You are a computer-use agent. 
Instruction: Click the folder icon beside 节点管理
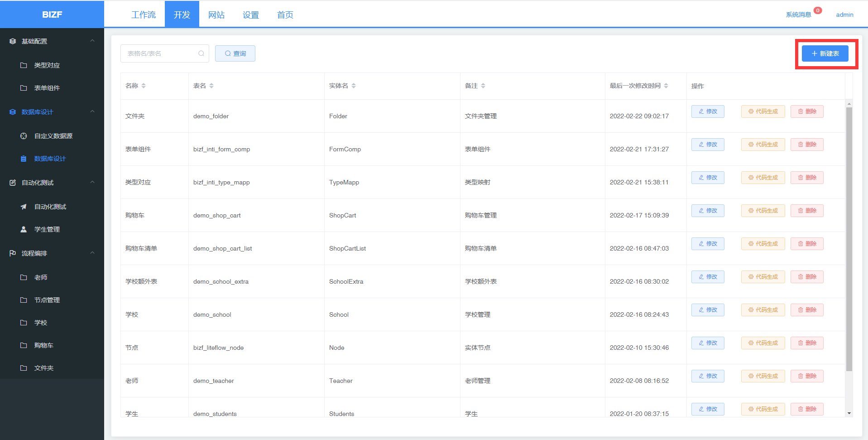pyautogui.click(x=24, y=300)
